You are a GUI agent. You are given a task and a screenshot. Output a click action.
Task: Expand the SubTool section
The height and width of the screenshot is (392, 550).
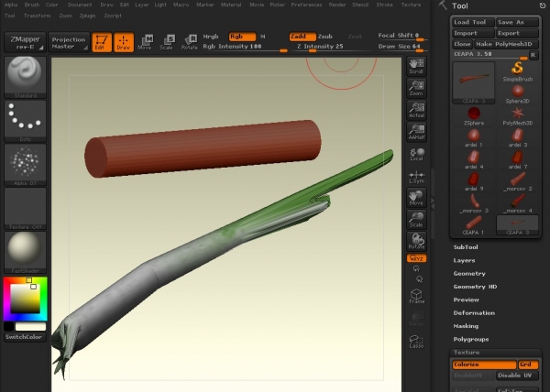(x=466, y=247)
